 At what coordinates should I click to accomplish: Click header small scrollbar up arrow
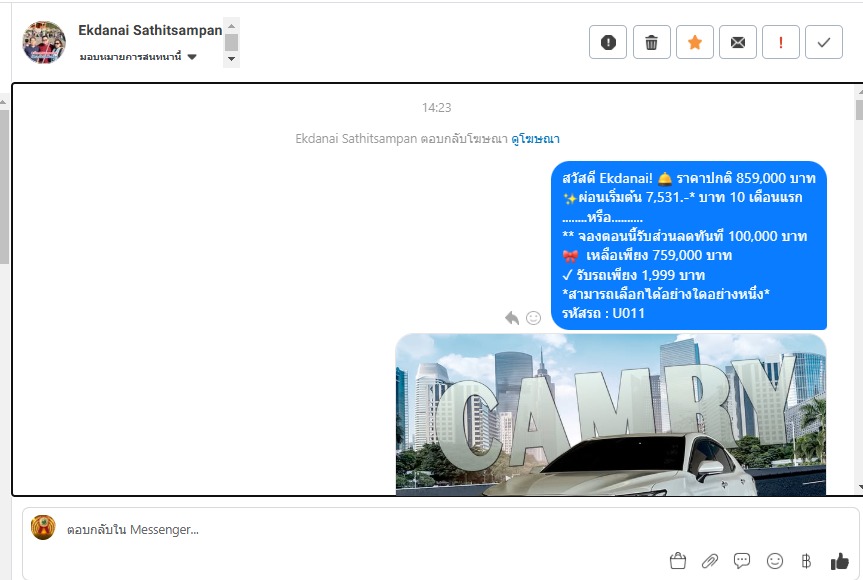pyautogui.click(x=232, y=26)
